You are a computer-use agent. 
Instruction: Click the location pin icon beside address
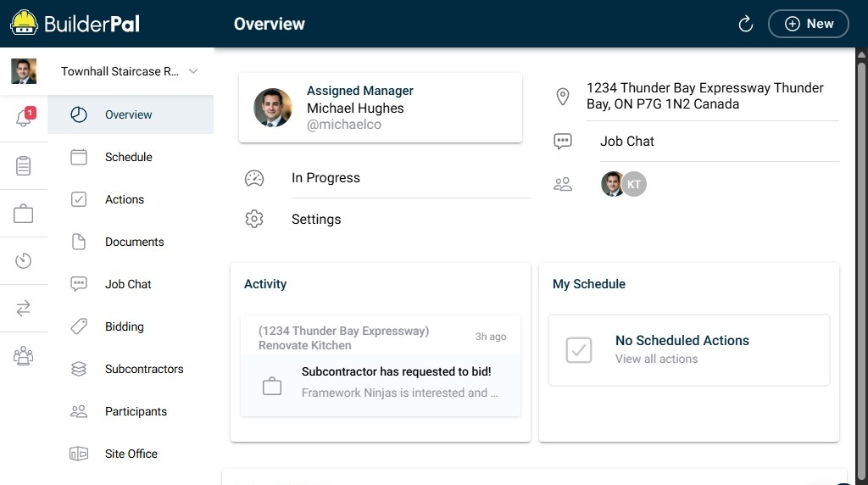click(562, 97)
